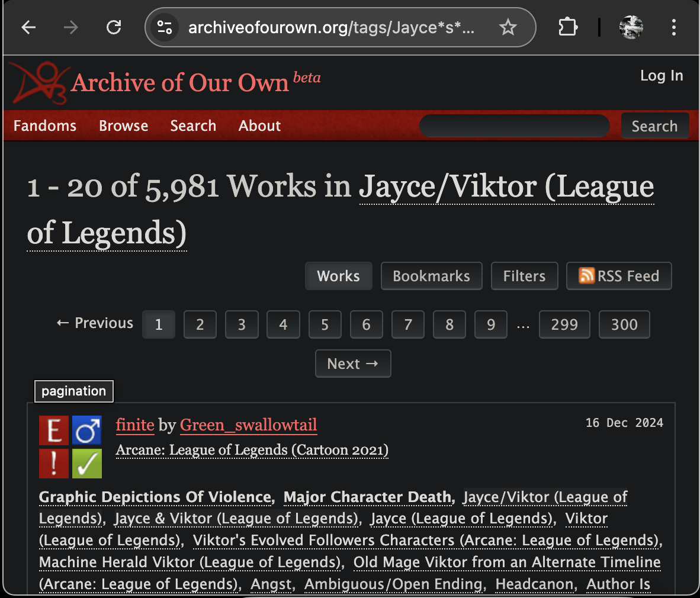The height and width of the screenshot is (598, 700).
Task: Click Machine Herald Viktor tag
Action: tap(191, 562)
